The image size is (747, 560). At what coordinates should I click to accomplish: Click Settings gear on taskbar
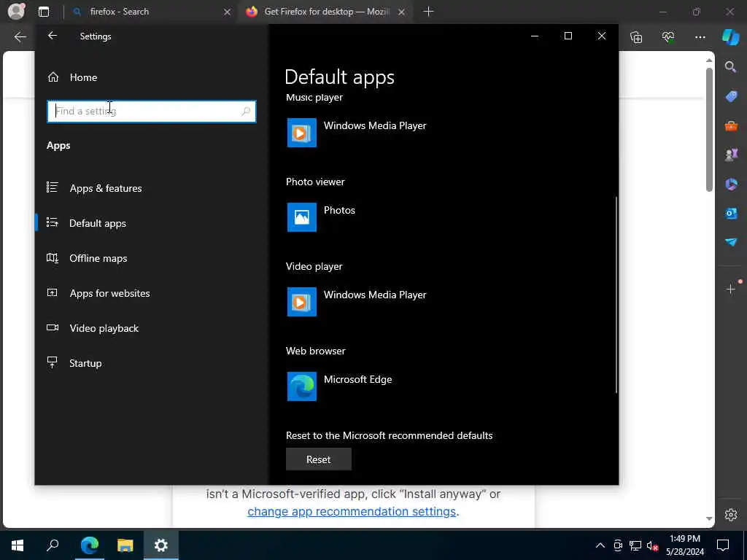(161, 545)
